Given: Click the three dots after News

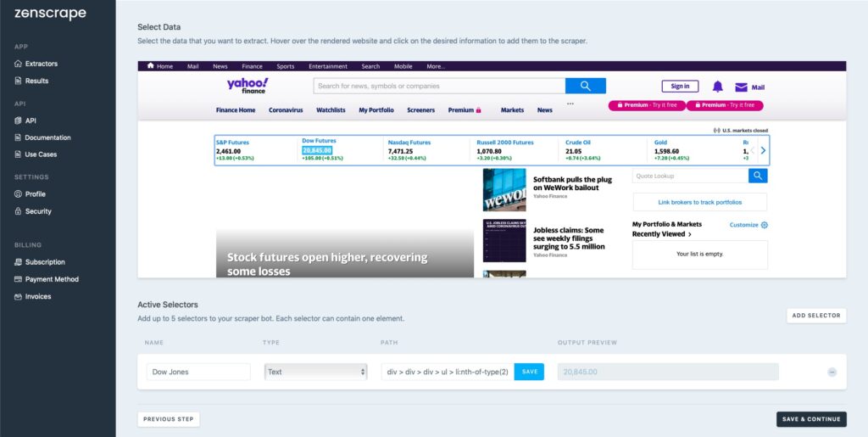Looking at the screenshot, I should [x=570, y=104].
